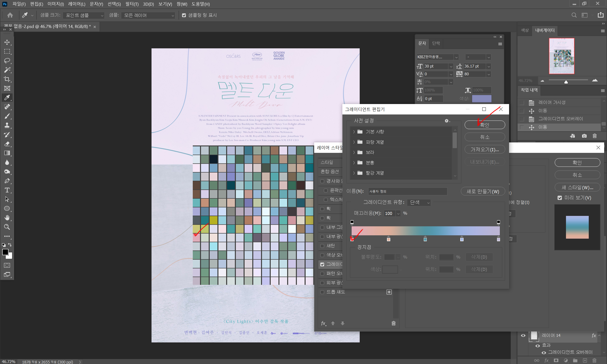Select the Frame tool

[x=7, y=88]
